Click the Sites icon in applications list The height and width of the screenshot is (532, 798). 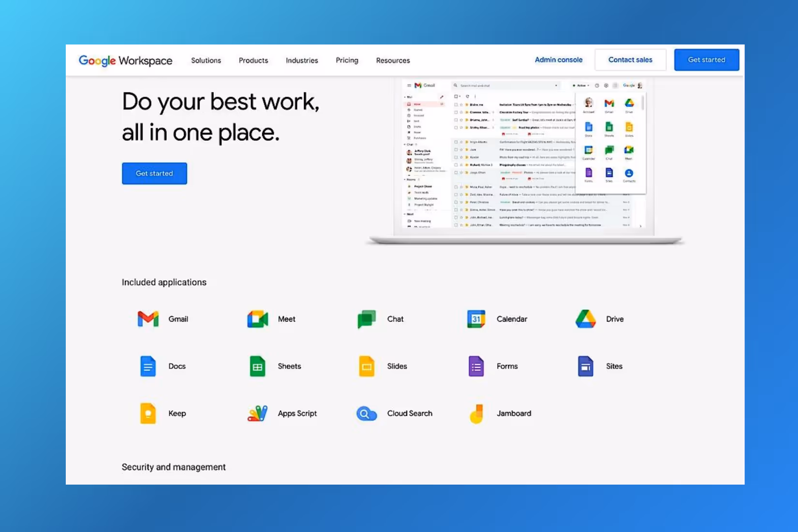click(586, 366)
